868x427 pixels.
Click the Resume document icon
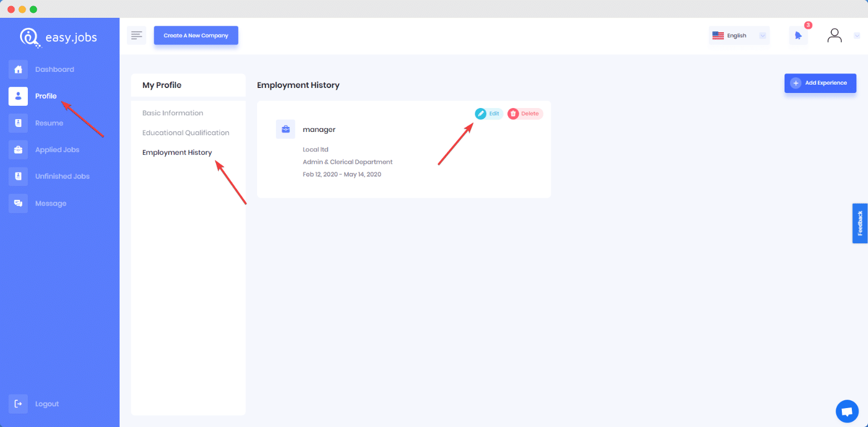click(18, 123)
